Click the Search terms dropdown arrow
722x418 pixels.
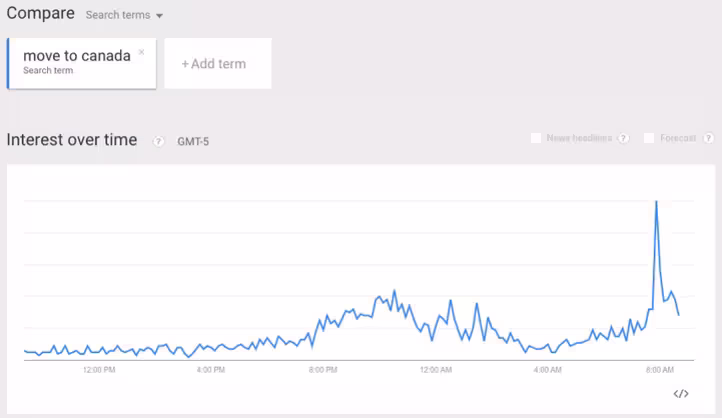point(159,16)
